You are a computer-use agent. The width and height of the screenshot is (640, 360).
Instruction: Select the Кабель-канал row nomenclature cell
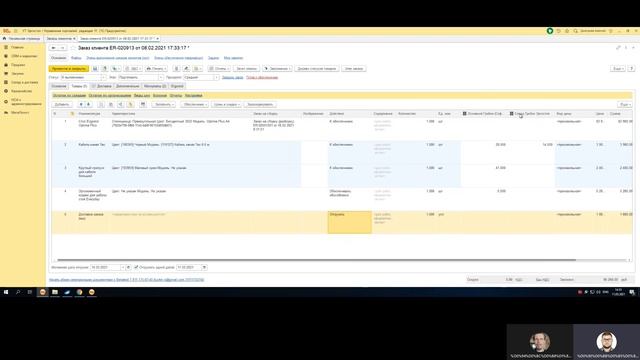coord(92,153)
